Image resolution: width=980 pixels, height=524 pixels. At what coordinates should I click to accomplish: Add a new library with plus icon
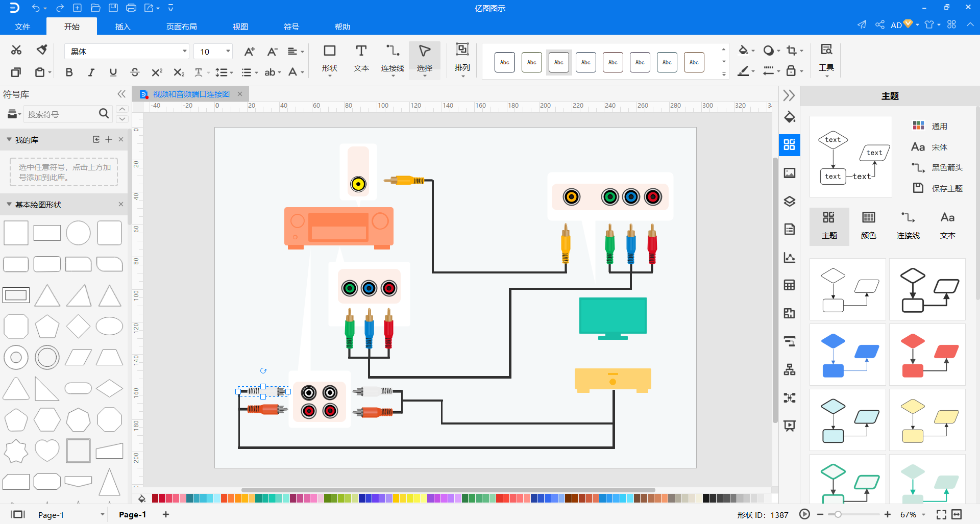[x=108, y=139]
